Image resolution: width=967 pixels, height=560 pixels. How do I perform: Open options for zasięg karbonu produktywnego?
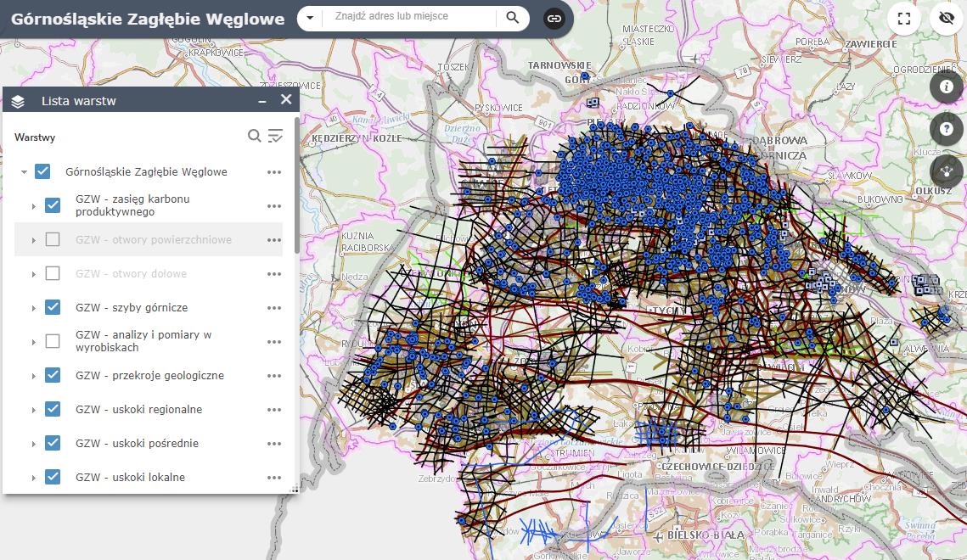(x=274, y=206)
